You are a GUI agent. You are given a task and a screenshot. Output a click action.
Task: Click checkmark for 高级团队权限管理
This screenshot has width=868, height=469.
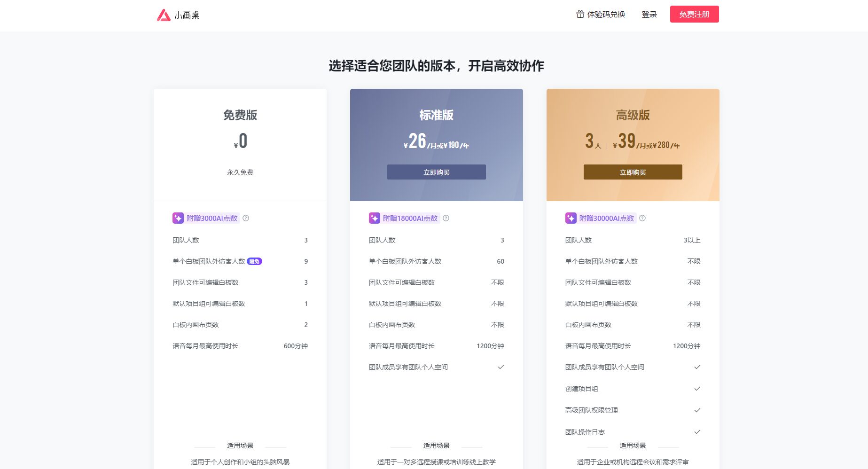(x=697, y=410)
